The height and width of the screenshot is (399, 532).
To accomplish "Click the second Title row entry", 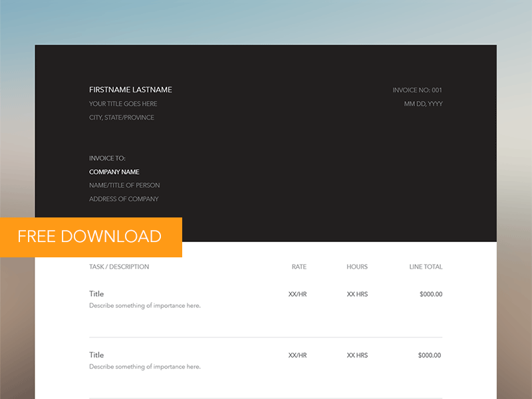I will coord(96,354).
